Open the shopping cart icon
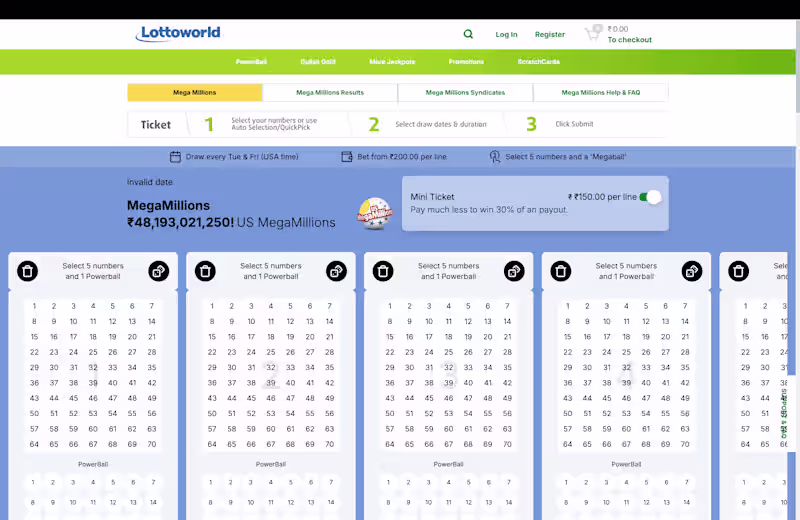The height and width of the screenshot is (520, 800). point(593,34)
